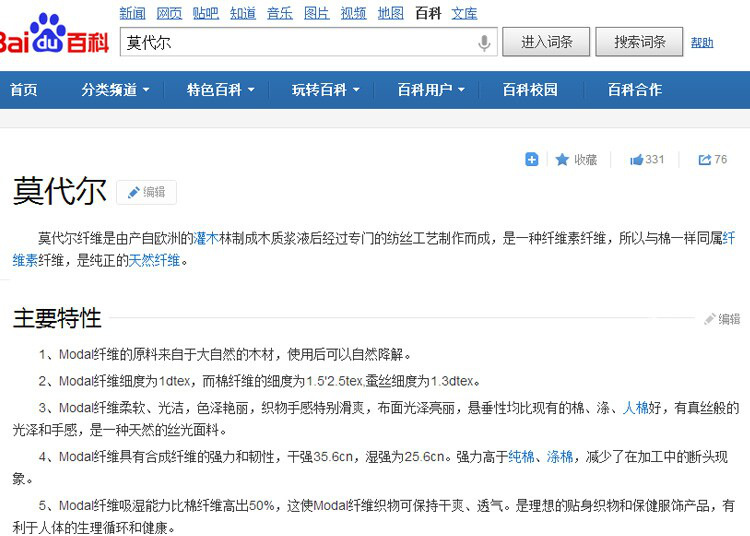Select 百科合作 in the navigation bar
This screenshot has height=536, width=750.
635,90
